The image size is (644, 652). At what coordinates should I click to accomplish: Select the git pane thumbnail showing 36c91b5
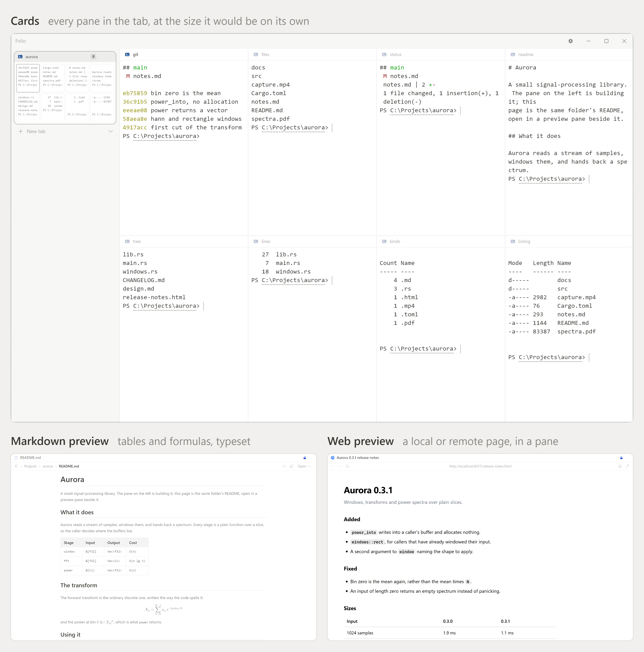(28, 78)
